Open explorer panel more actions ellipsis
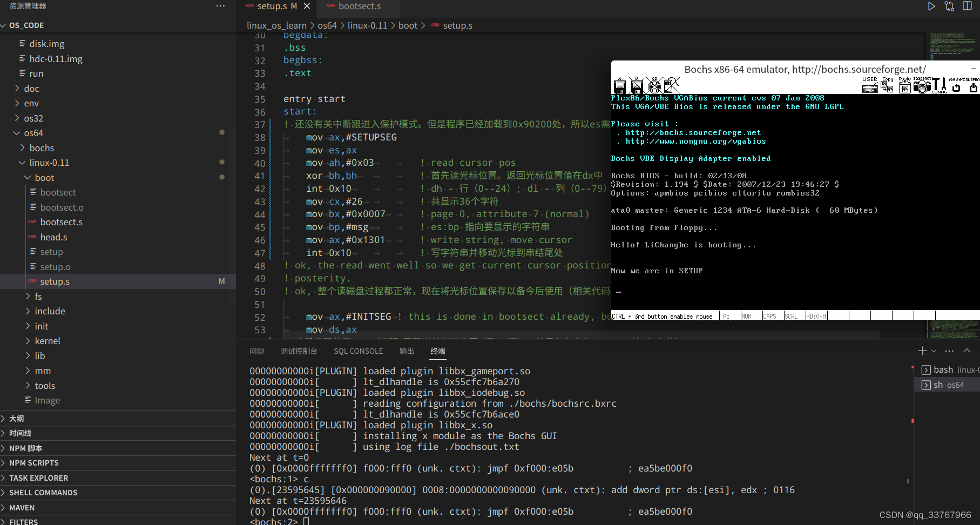Image resolution: width=980 pixels, height=525 pixels. tap(220, 6)
